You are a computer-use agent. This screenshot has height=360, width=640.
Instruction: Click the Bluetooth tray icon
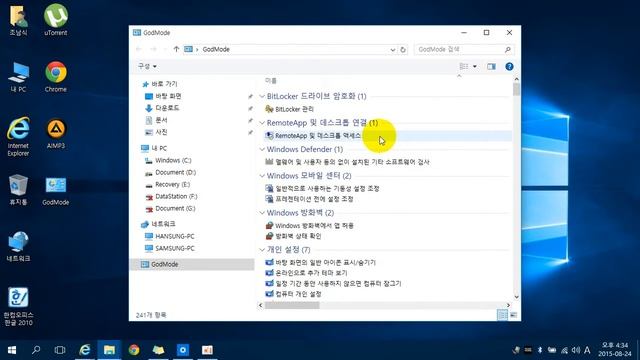(540, 350)
